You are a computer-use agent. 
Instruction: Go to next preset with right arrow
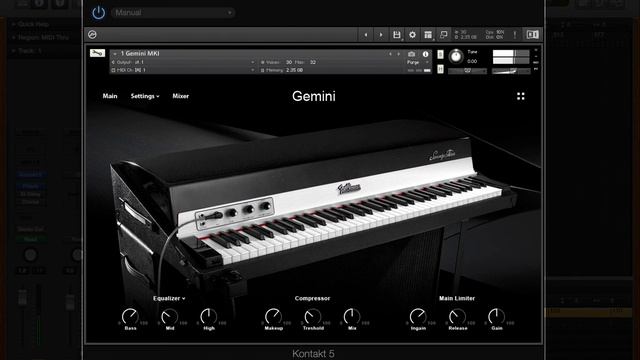point(381,35)
